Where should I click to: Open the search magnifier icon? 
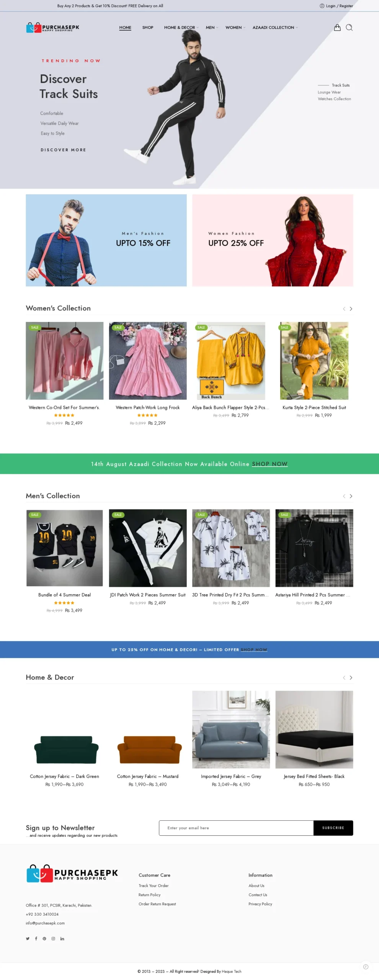coord(349,28)
